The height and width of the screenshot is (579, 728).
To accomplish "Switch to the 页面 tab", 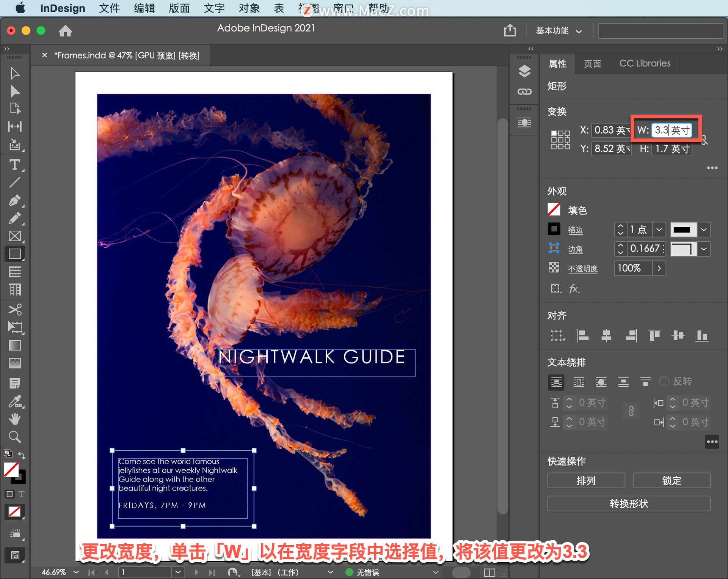I will point(593,63).
